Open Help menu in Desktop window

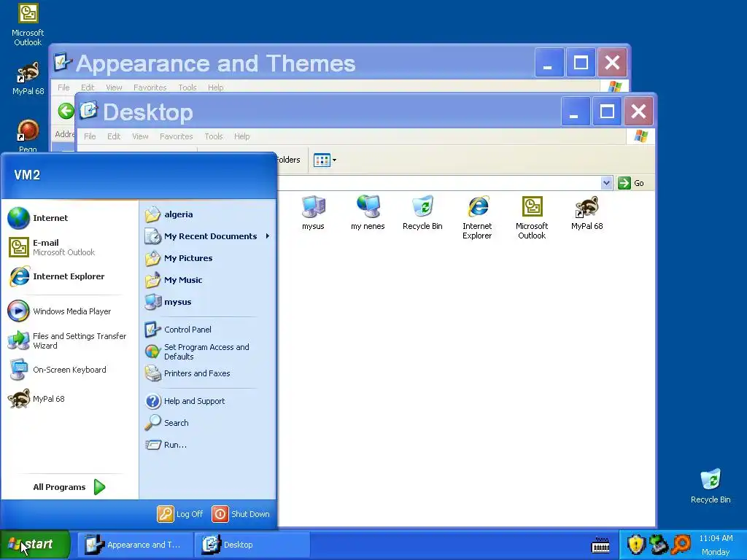pyautogui.click(x=241, y=136)
